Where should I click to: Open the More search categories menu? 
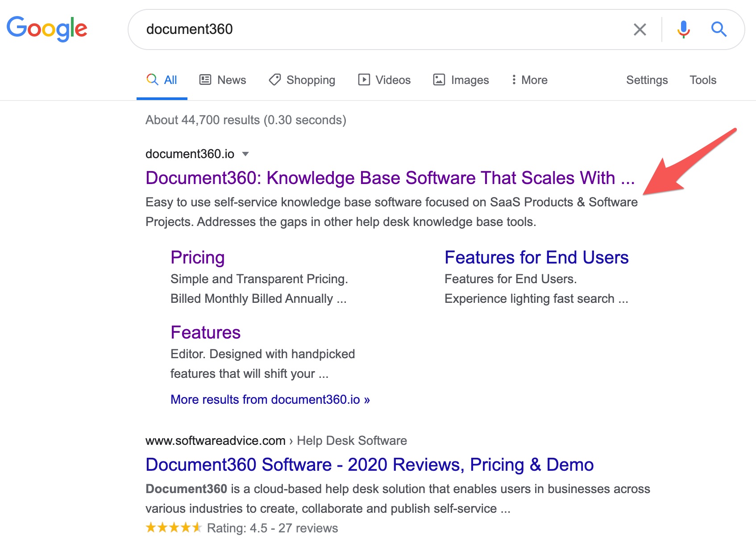(529, 80)
